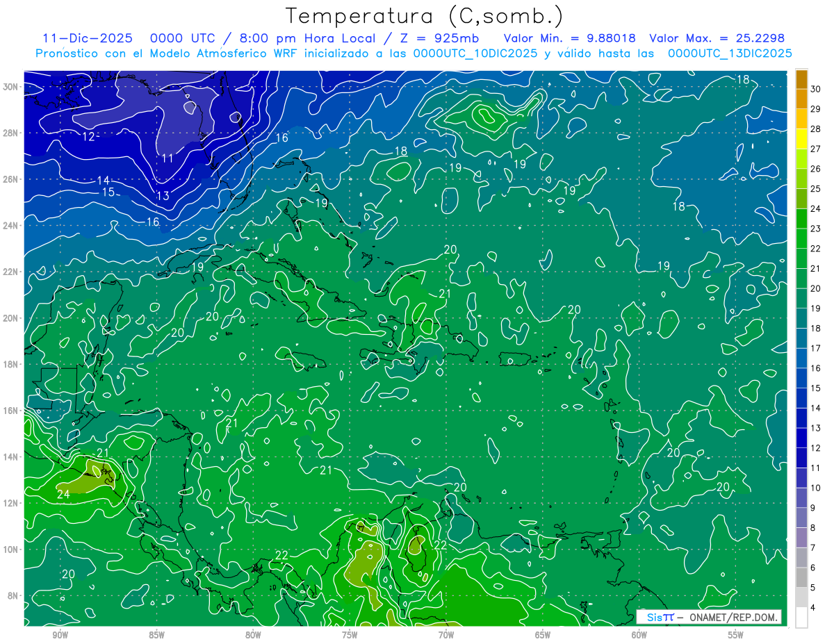
Task: Click the legend scale value 23
Action: [816, 228]
